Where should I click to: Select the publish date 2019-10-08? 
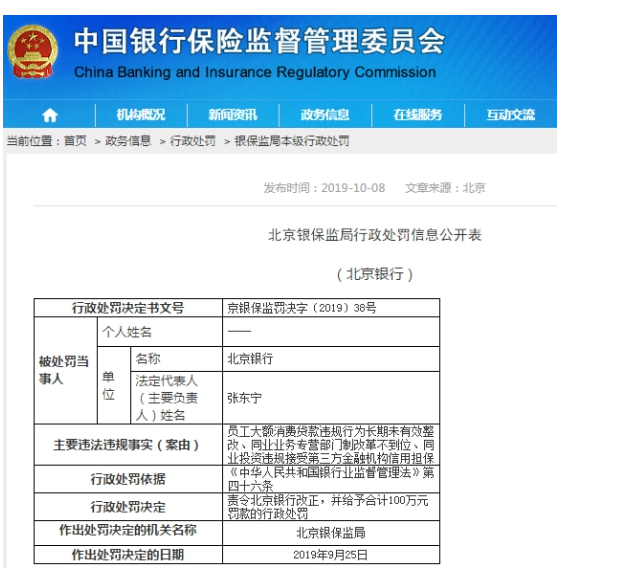pos(353,188)
